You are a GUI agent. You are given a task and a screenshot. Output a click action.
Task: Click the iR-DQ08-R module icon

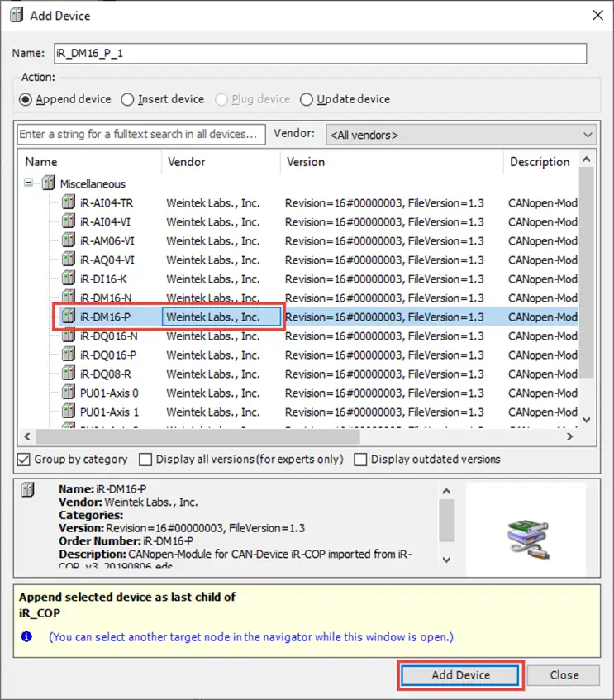[69, 374]
